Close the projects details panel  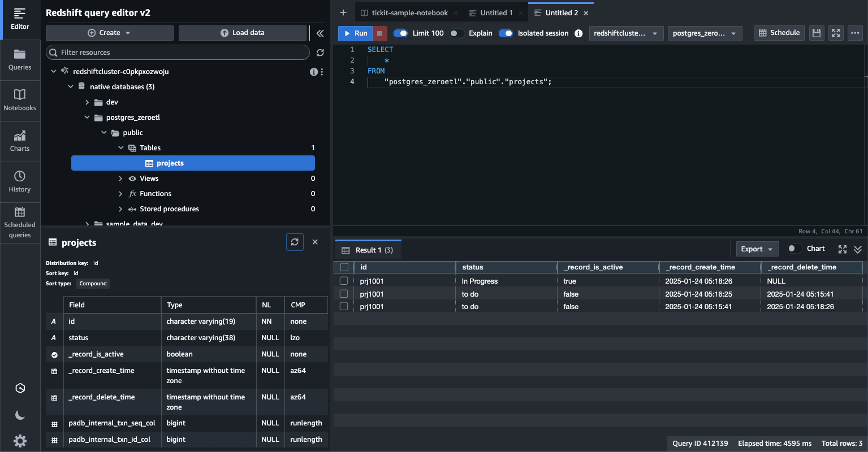[x=315, y=242]
